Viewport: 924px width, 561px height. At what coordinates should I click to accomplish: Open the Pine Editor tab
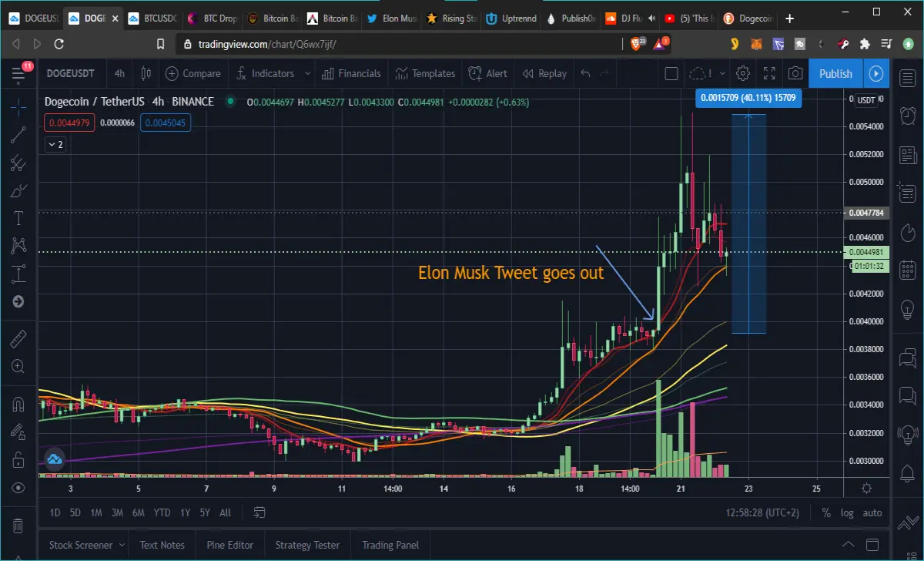coord(230,545)
